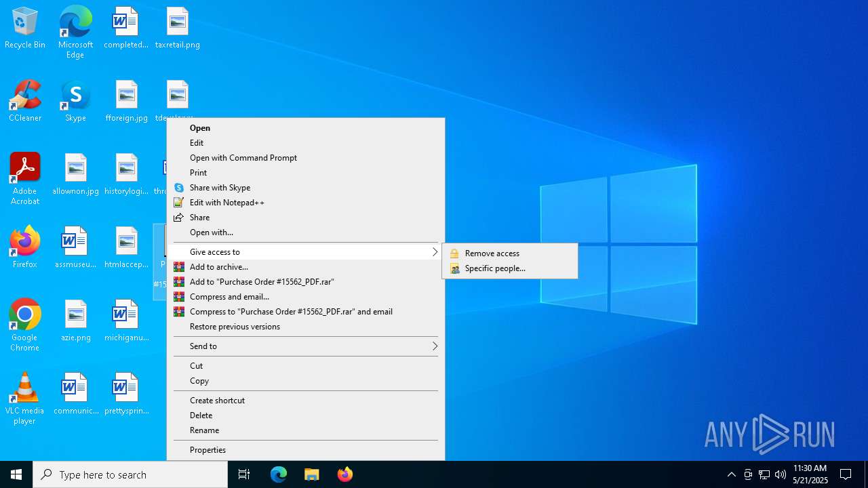Viewport: 868px width, 488px height.
Task: Launch Edge from the taskbar
Action: point(279,474)
